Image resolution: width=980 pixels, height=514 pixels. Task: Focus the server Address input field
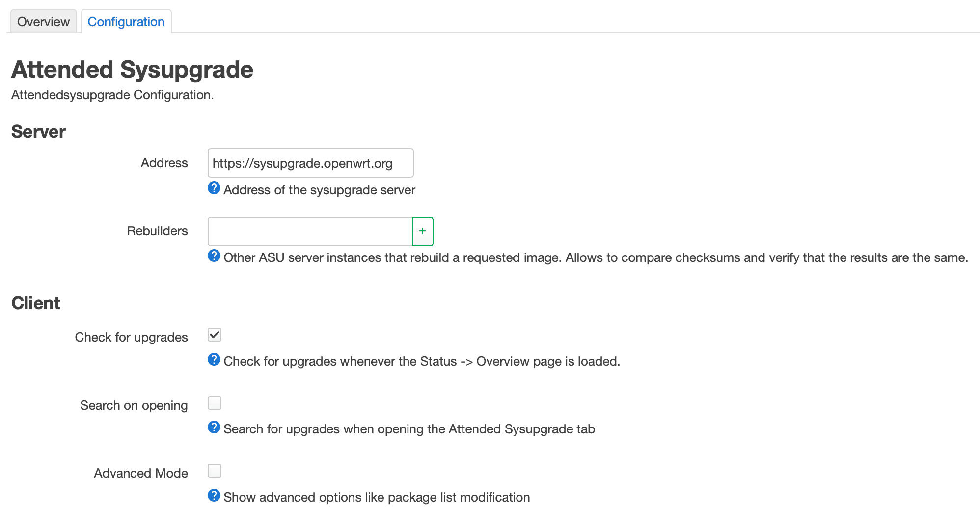[310, 163]
